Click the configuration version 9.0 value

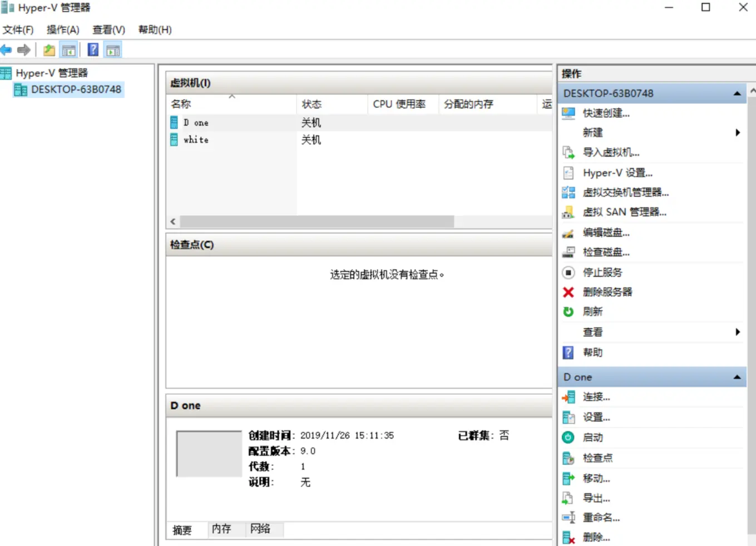308,451
